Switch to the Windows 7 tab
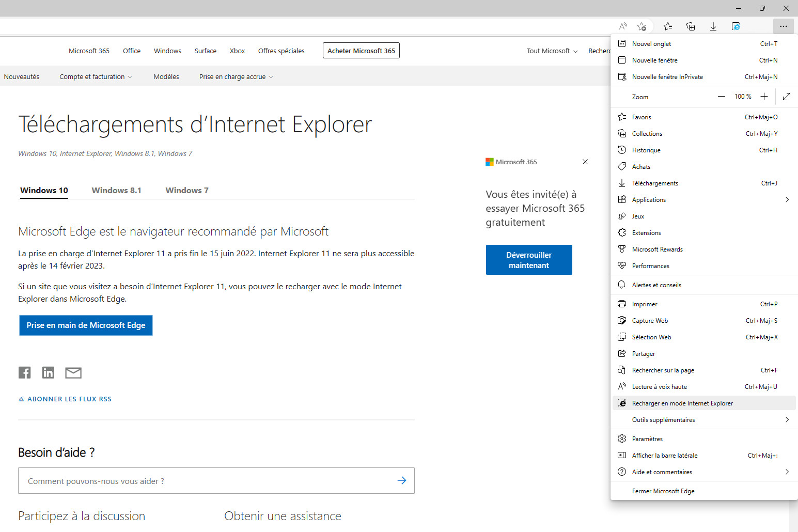Image resolution: width=798 pixels, height=532 pixels. click(187, 191)
